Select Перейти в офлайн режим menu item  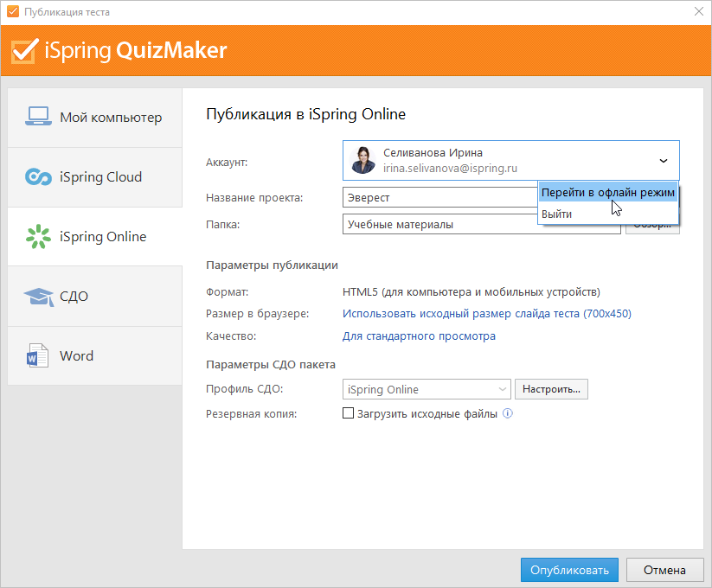pyautogui.click(x=608, y=192)
